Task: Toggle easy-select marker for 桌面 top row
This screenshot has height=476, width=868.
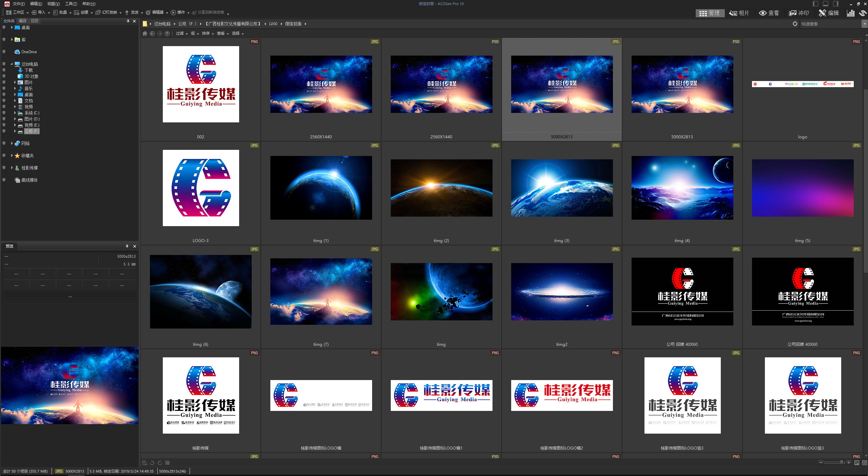Action: [x=4, y=27]
